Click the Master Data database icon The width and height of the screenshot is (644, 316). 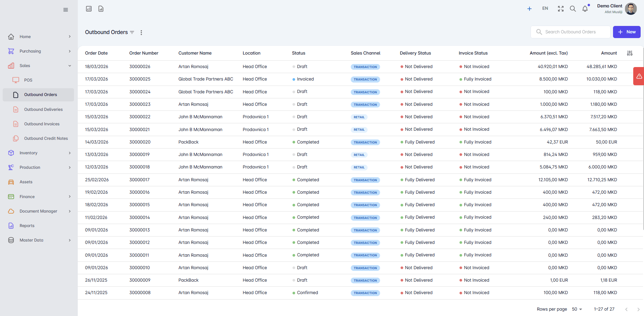click(x=11, y=240)
